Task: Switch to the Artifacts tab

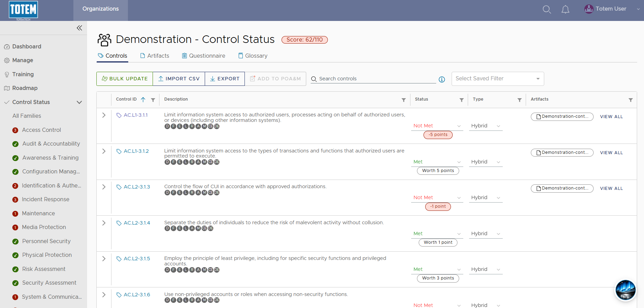Action: click(x=155, y=56)
